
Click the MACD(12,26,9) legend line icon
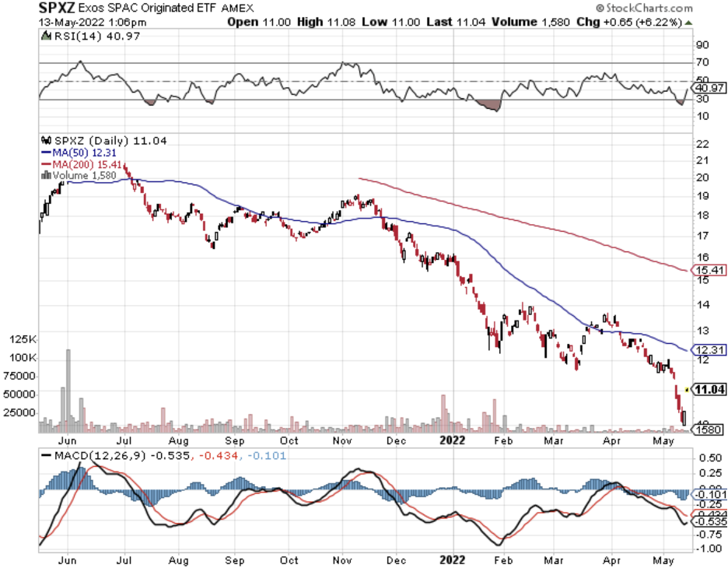(x=45, y=454)
